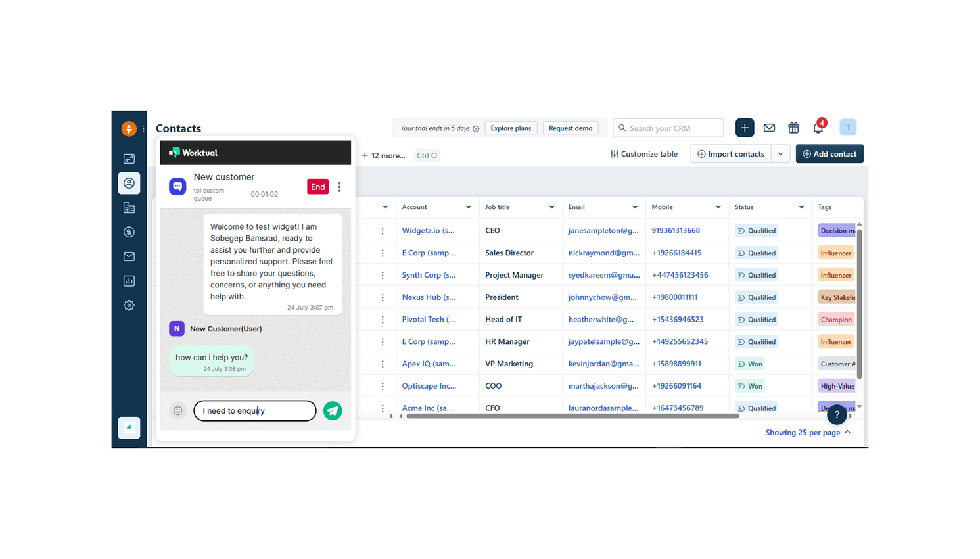The image size is (980, 559).
Task: Open the Reports chart icon in sidebar
Action: tap(129, 281)
